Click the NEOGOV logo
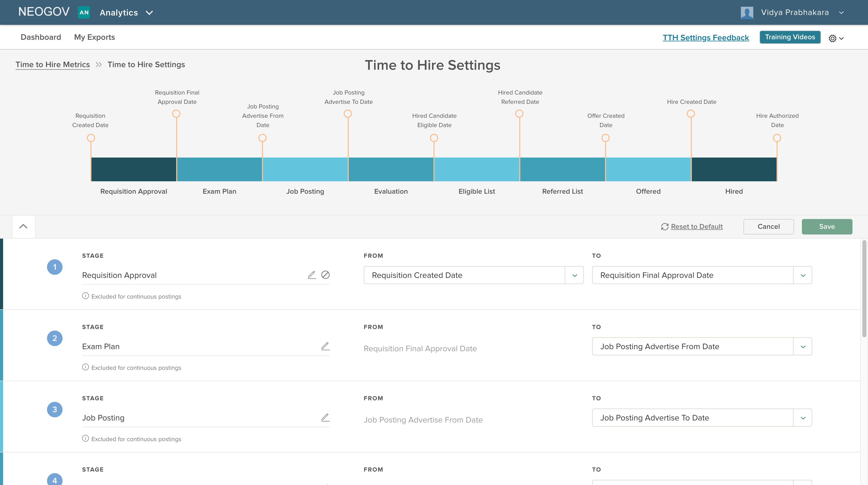The width and height of the screenshot is (868, 485). click(44, 12)
